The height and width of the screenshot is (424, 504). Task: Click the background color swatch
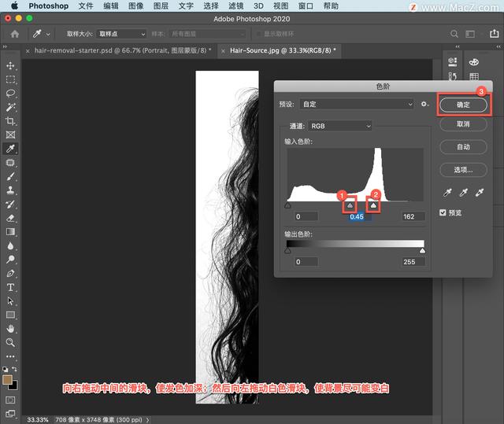click(x=14, y=386)
